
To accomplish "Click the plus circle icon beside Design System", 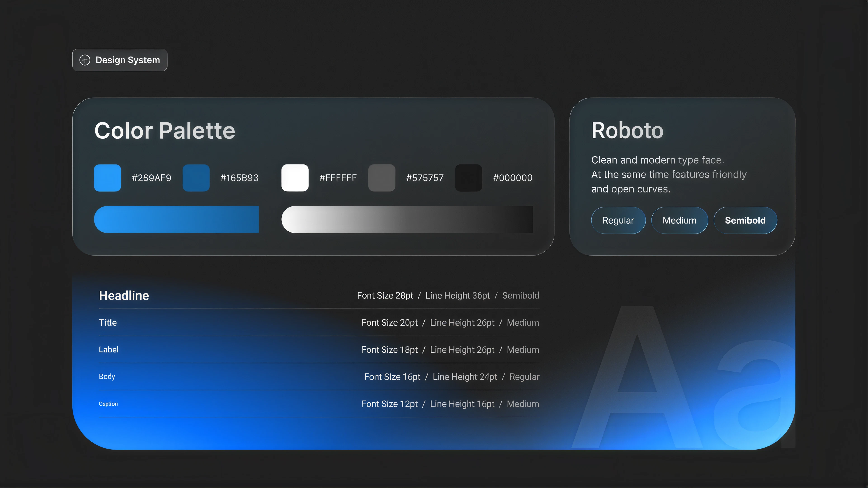I will coord(85,60).
